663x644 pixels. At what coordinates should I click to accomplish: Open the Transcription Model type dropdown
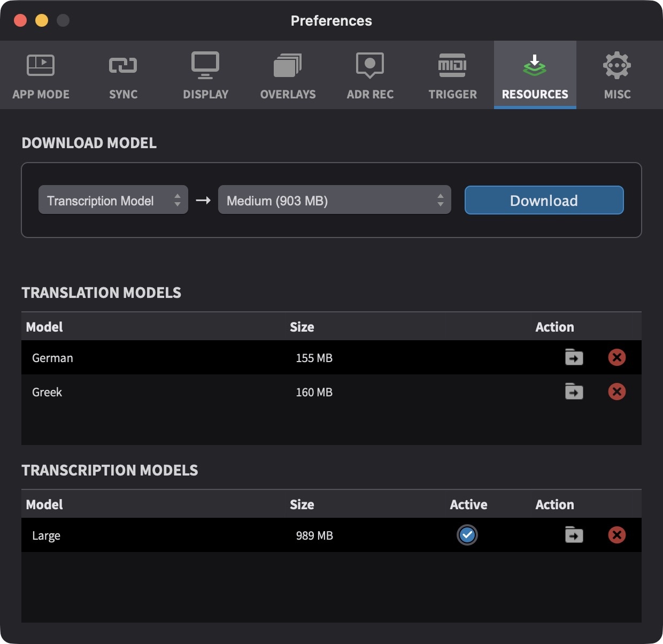point(113,200)
